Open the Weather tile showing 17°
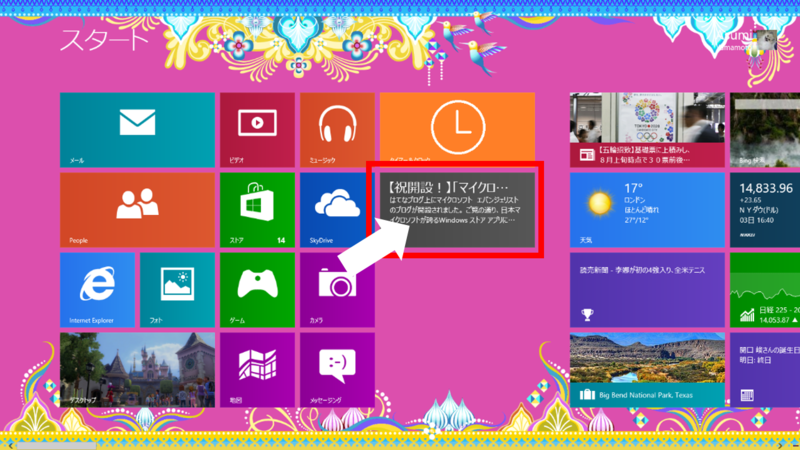 tap(647, 210)
